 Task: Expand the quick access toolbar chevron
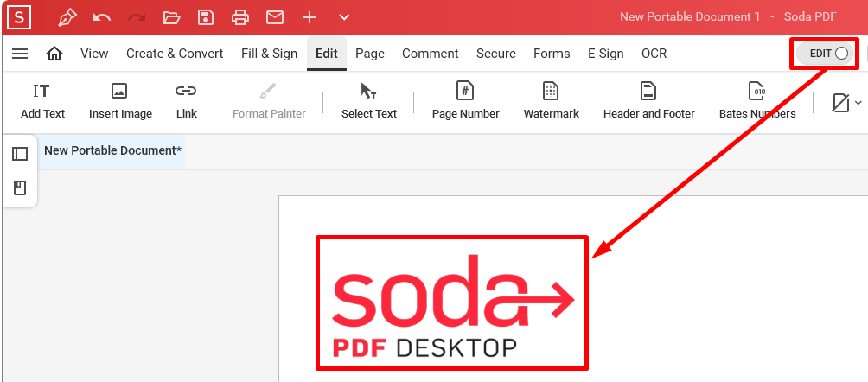click(x=344, y=17)
